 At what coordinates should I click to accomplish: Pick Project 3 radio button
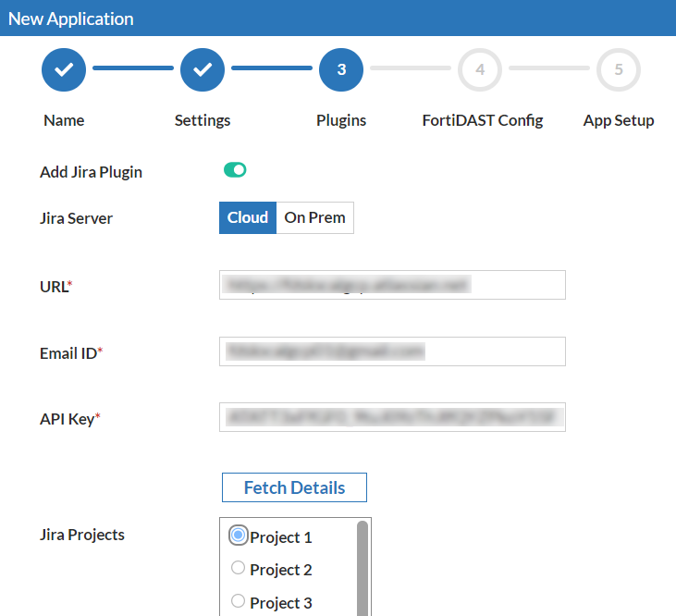point(238,600)
